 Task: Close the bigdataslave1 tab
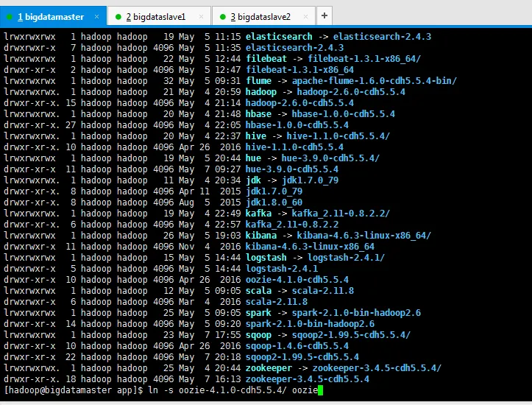pyautogui.click(x=201, y=17)
